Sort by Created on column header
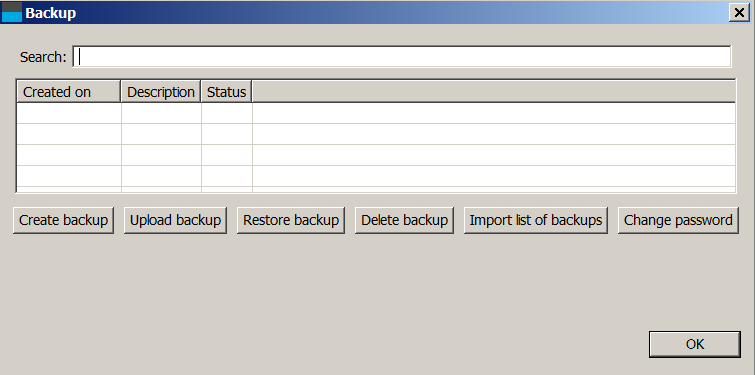 (x=68, y=91)
